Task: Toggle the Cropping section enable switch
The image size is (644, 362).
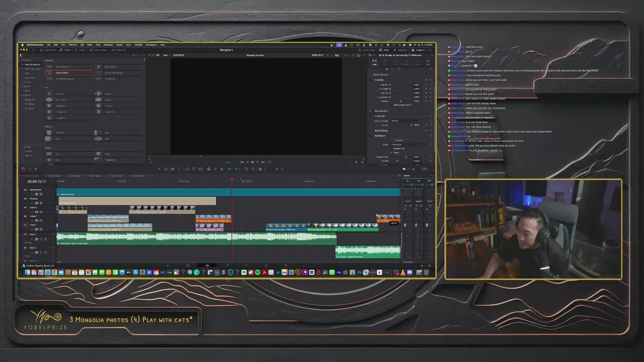Action: point(372,80)
